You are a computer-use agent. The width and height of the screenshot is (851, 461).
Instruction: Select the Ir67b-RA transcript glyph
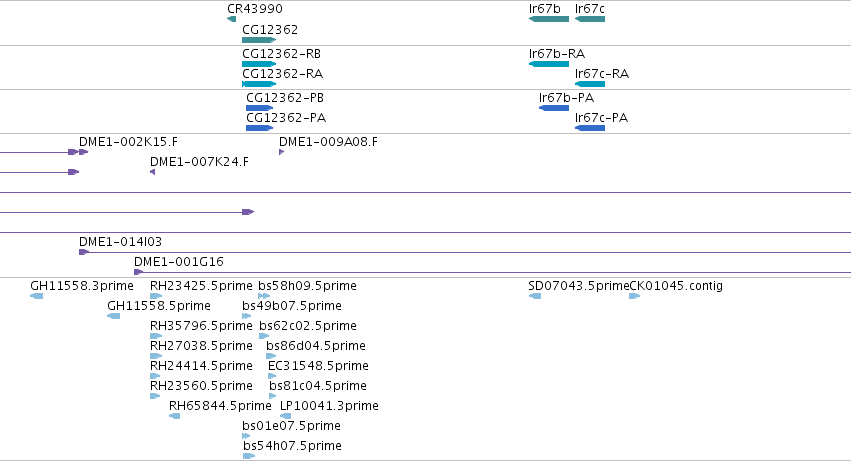pos(549,64)
